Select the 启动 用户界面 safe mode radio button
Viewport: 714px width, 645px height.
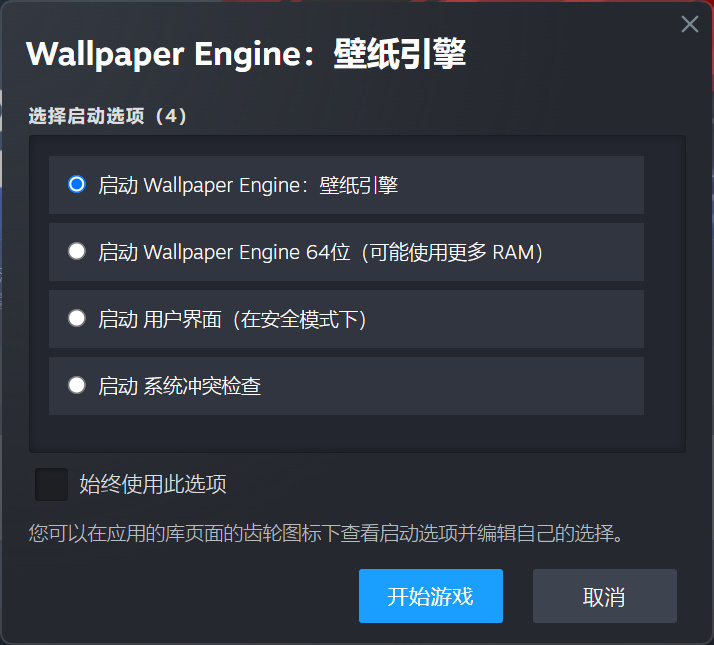76,318
